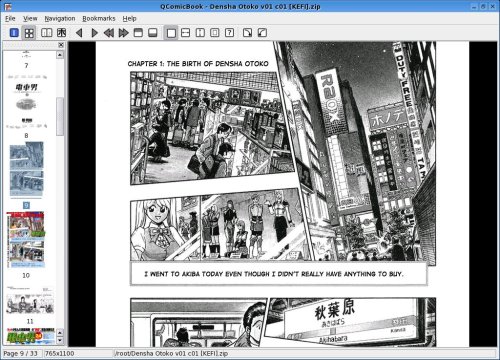Click the info icon in the toolbar

click(14, 33)
